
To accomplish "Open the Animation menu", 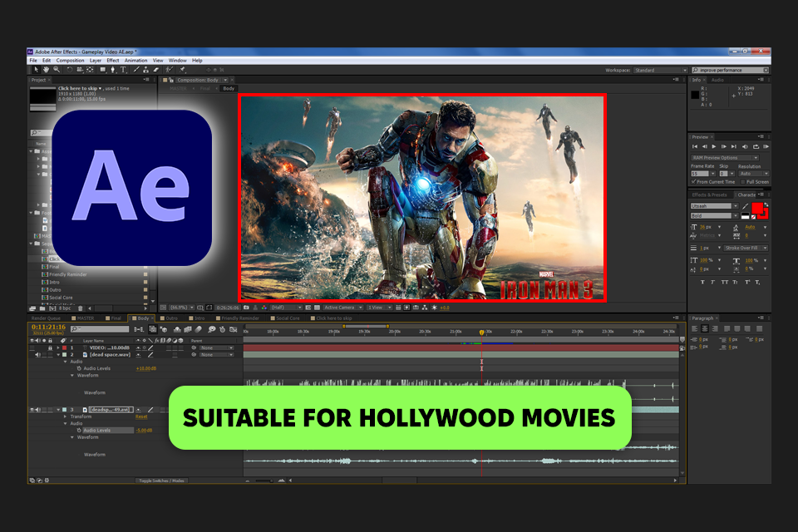I will (x=135, y=60).
